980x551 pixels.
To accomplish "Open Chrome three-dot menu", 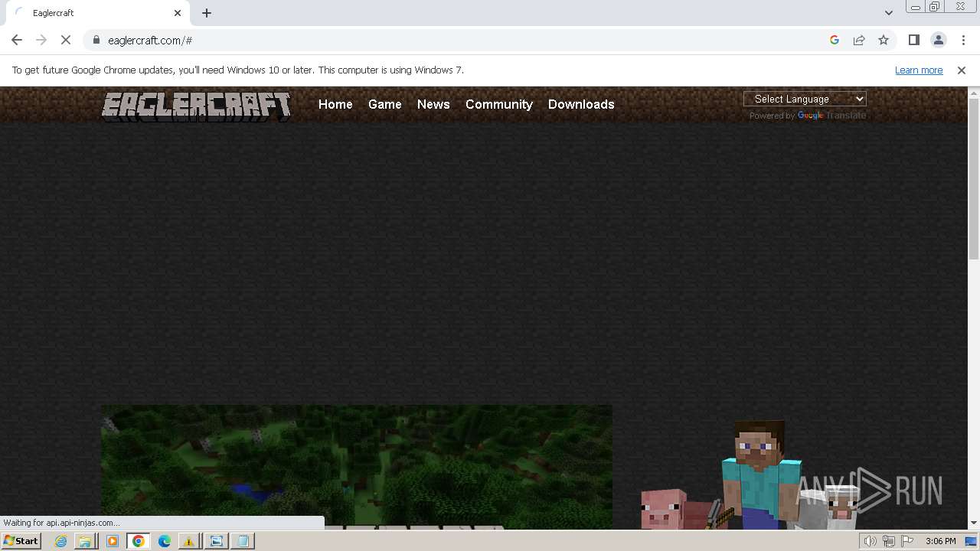I will pyautogui.click(x=963, y=40).
